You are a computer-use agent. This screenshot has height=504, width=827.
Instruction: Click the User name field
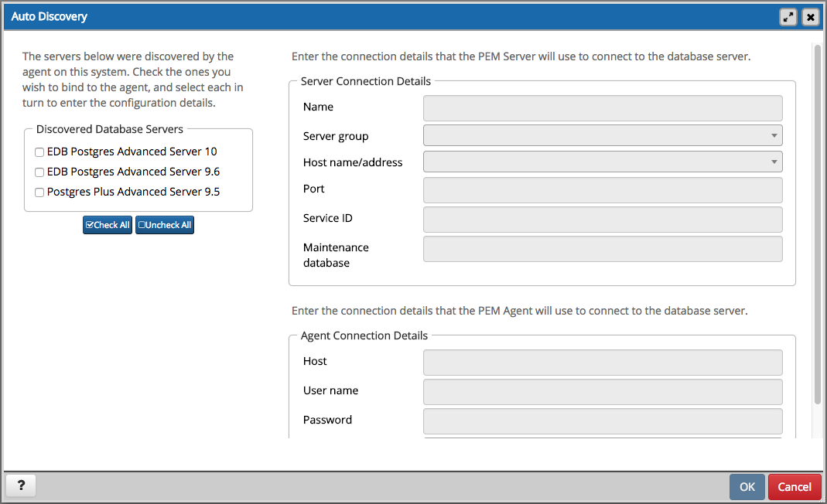pos(603,392)
